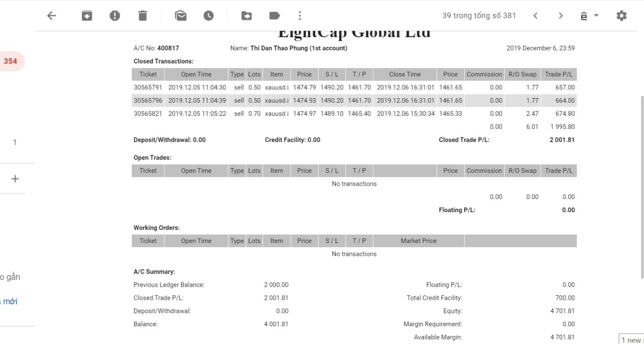Screen dimensions: 644x344
Task: Go to the newer email with the left chevron
Action: [x=535, y=16]
